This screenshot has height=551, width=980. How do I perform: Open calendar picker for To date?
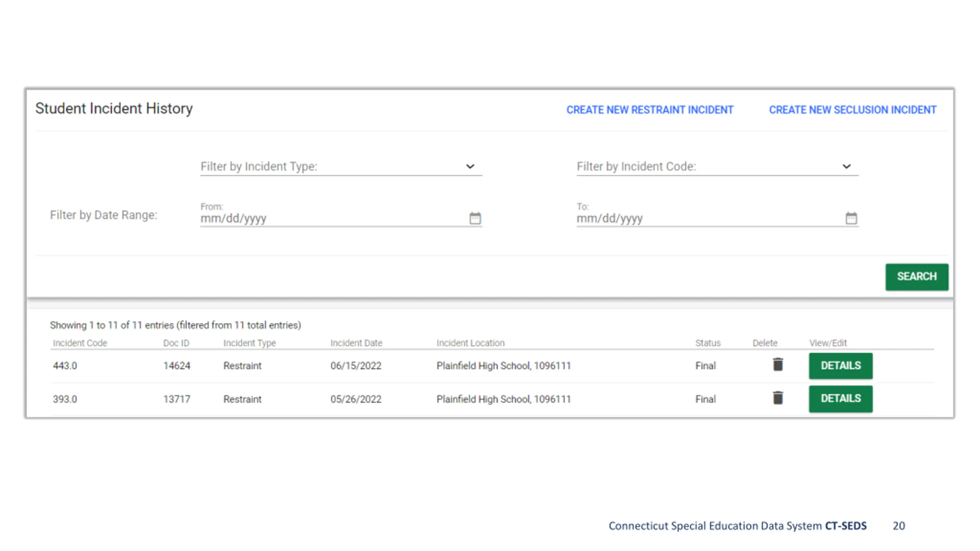tap(851, 218)
